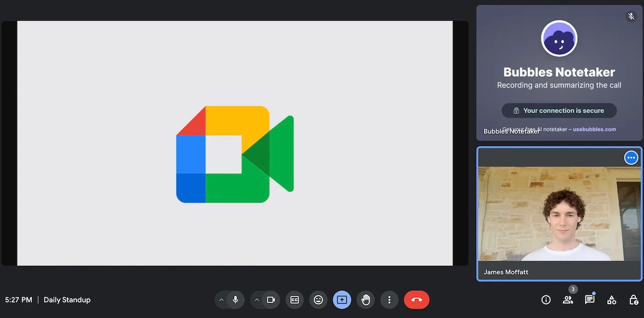This screenshot has height=318, width=644.
Task: Select James Moffatt video tile
Action: coord(559,214)
